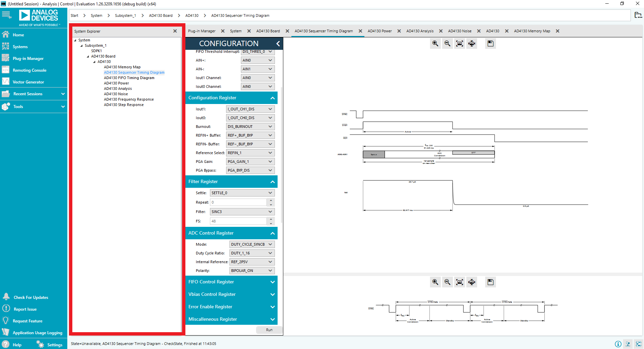
Task: Zoom in on the lower timing diagram
Action: [x=435, y=282]
